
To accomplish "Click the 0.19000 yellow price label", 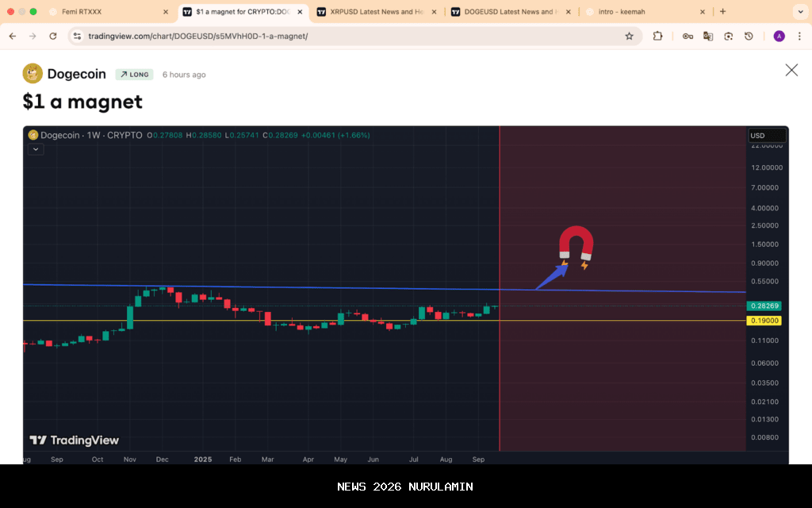I will [x=765, y=321].
